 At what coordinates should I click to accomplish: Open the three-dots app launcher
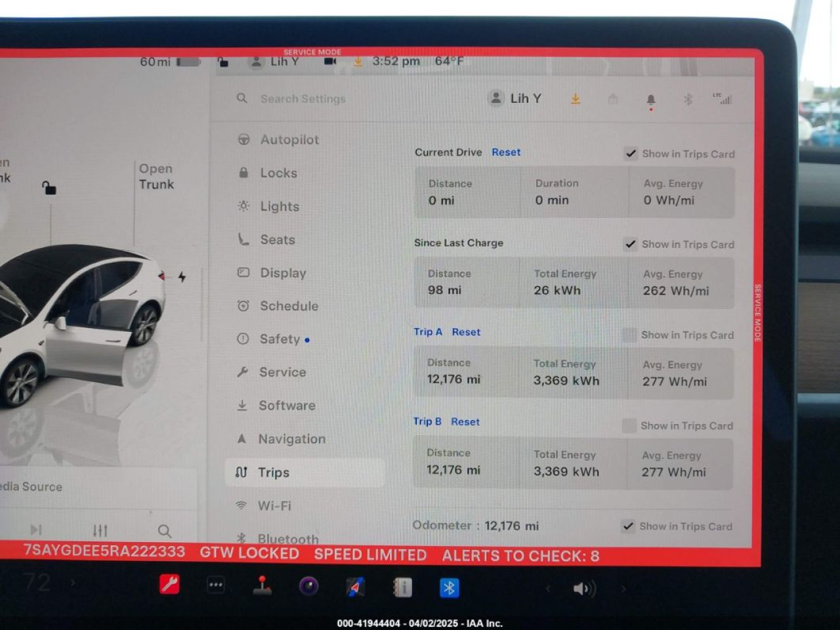click(x=216, y=585)
